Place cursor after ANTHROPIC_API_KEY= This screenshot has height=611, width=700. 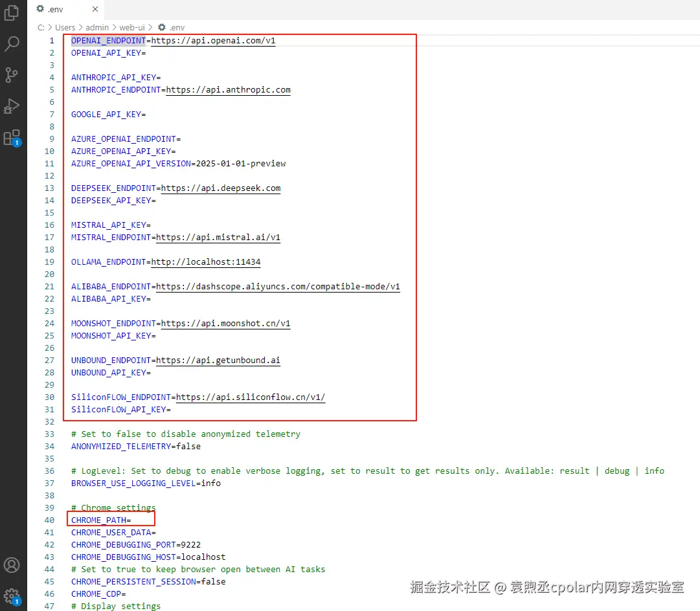tap(161, 78)
